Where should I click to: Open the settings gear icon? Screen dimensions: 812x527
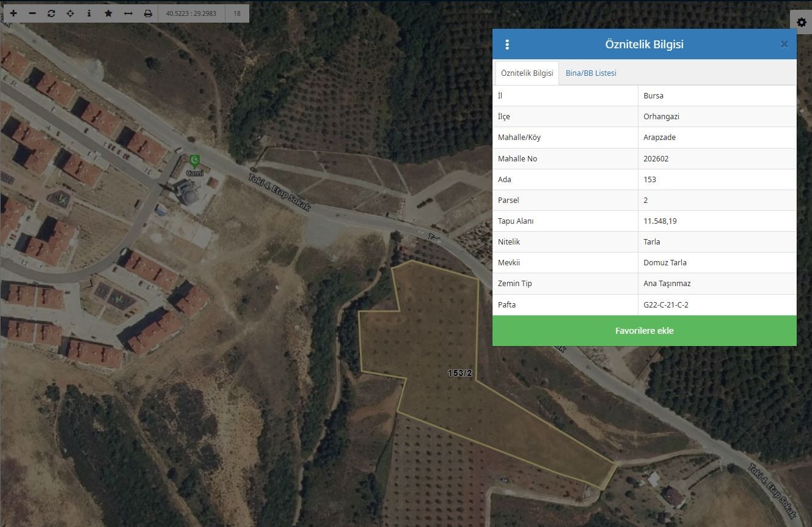tap(802, 22)
